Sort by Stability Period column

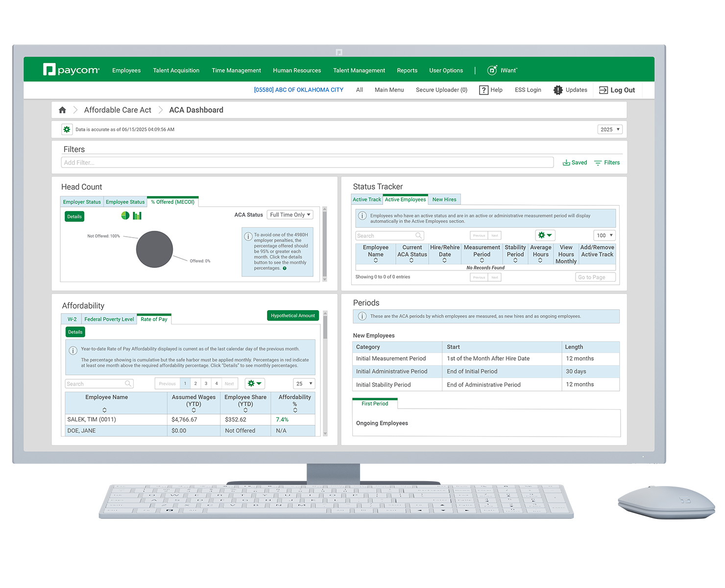pos(515,261)
